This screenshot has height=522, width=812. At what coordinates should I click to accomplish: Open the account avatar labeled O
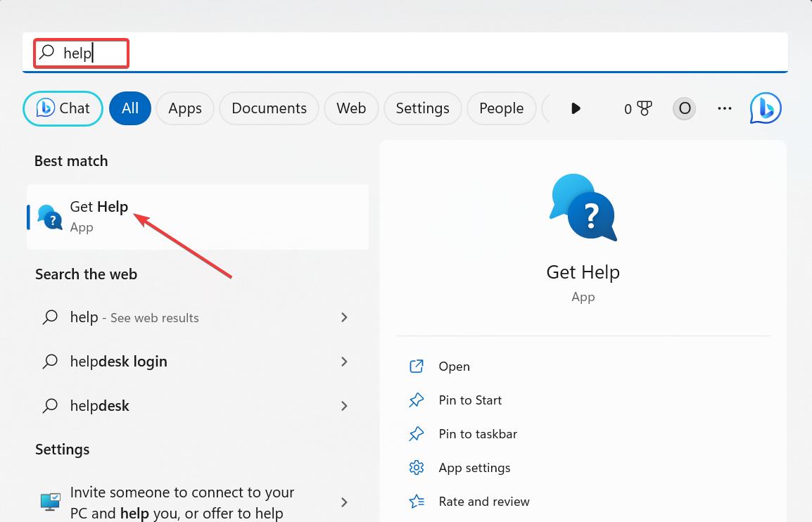pos(684,108)
